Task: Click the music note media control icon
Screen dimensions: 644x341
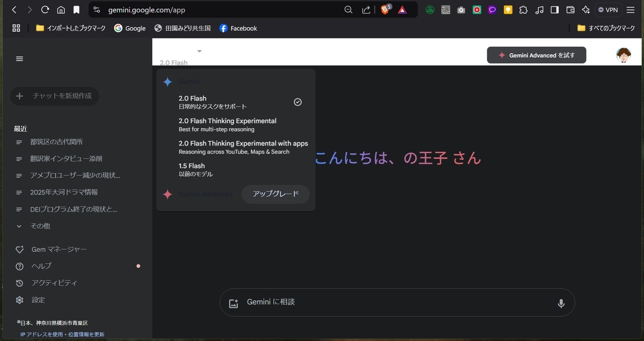Action: pyautogui.click(x=539, y=10)
